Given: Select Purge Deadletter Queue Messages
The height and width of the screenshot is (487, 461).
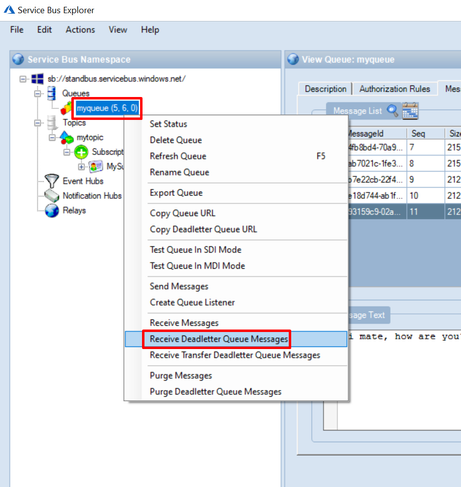Looking at the screenshot, I should [236, 392].
